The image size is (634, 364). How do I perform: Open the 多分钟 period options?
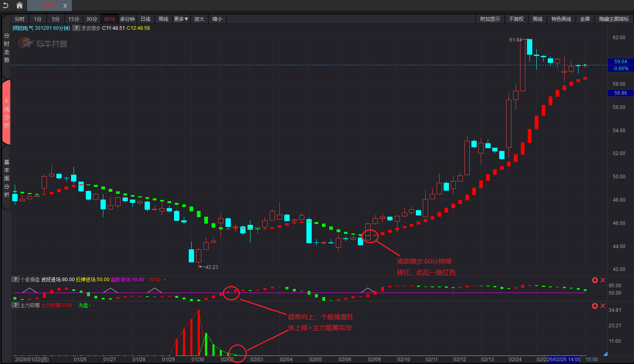(127, 19)
